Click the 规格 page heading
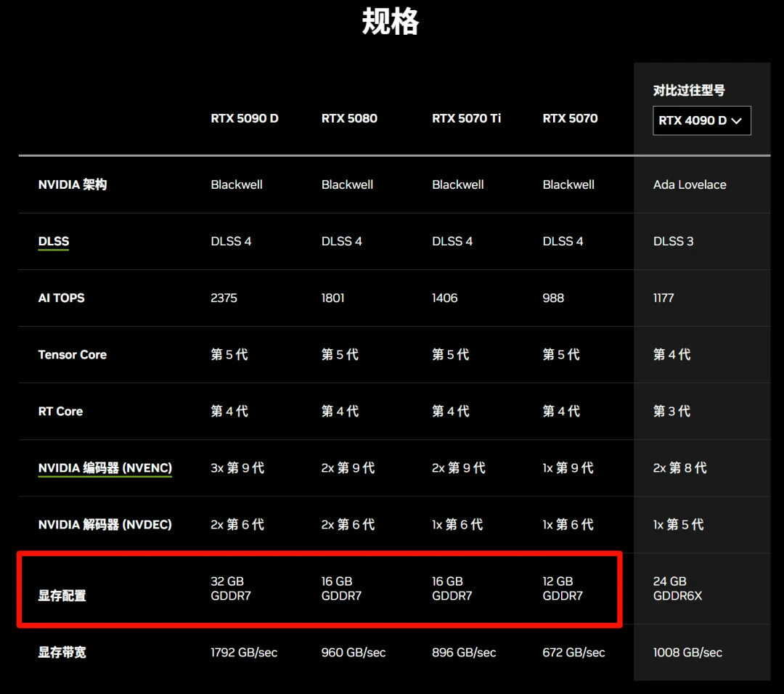 [391, 23]
